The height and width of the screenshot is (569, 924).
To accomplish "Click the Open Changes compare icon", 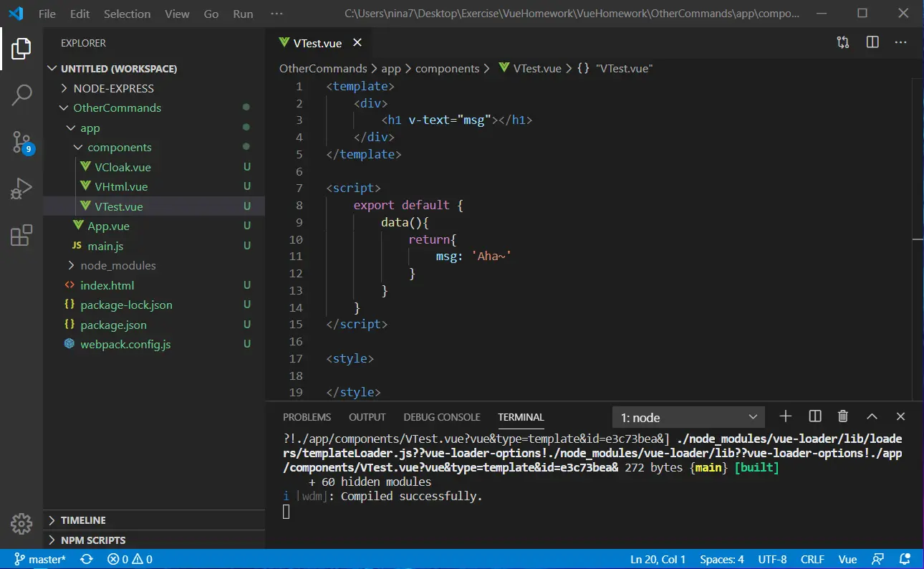I will [843, 43].
